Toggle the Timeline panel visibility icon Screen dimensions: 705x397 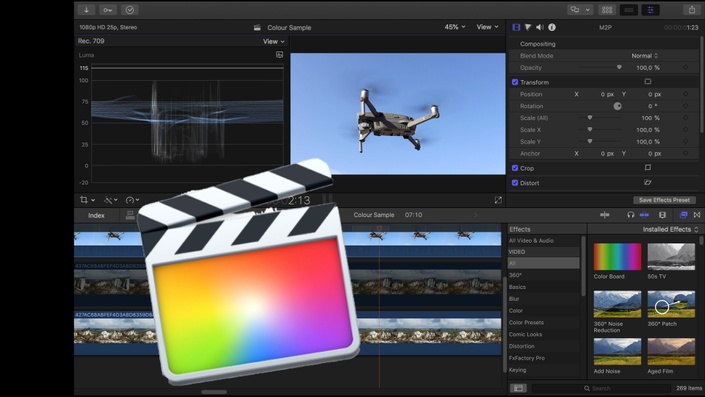click(629, 9)
